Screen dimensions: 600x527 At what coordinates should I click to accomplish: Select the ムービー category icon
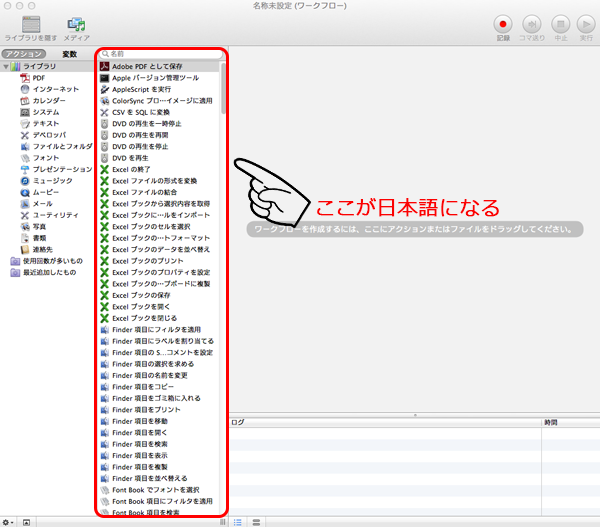[25, 193]
